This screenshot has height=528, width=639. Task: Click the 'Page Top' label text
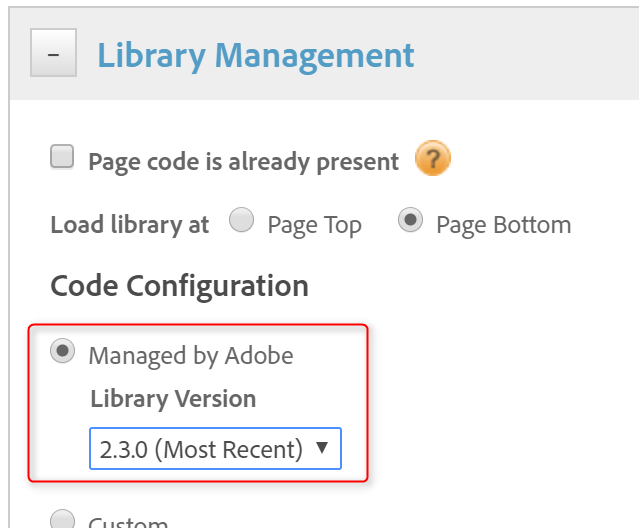(314, 225)
